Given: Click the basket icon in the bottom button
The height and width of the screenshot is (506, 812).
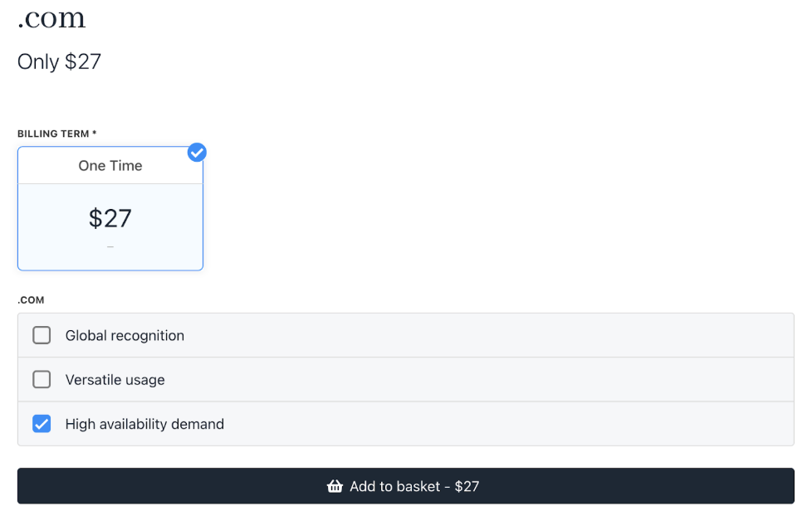Looking at the screenshot, I should (x=335, y=486).
